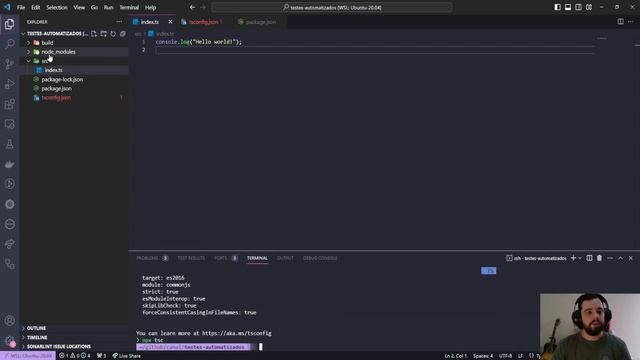Open the File menu
Screen dimensions: 640x360
(21, 7)
